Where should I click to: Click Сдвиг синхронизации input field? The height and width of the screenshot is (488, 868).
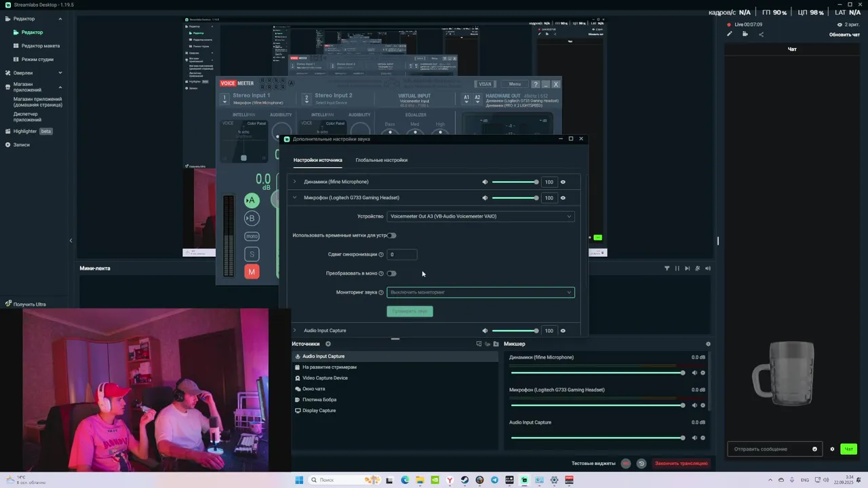tap(402, 254)
